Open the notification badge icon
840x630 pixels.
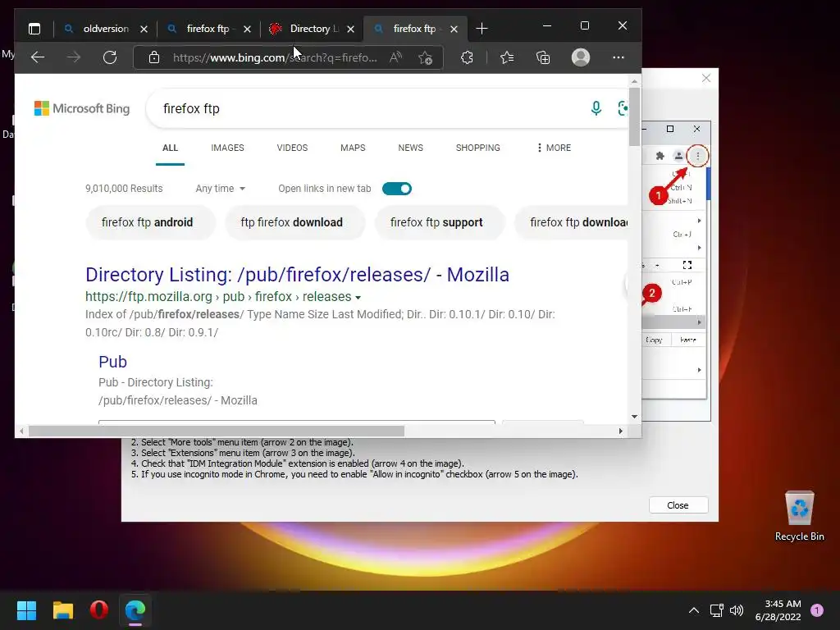click(x=817, y=610)
